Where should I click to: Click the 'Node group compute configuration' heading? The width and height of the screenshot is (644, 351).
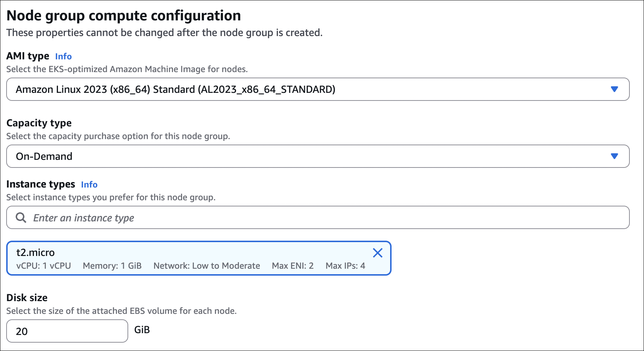tap(124, 16)
